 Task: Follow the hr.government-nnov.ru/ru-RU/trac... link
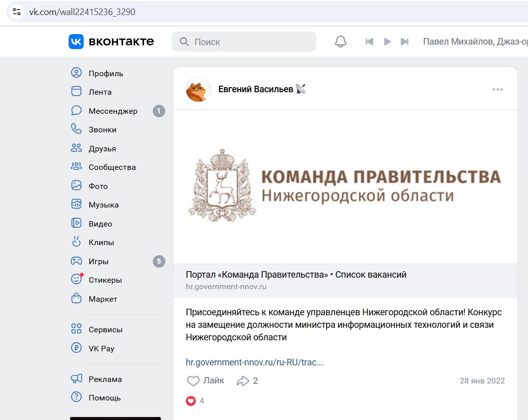254,362
